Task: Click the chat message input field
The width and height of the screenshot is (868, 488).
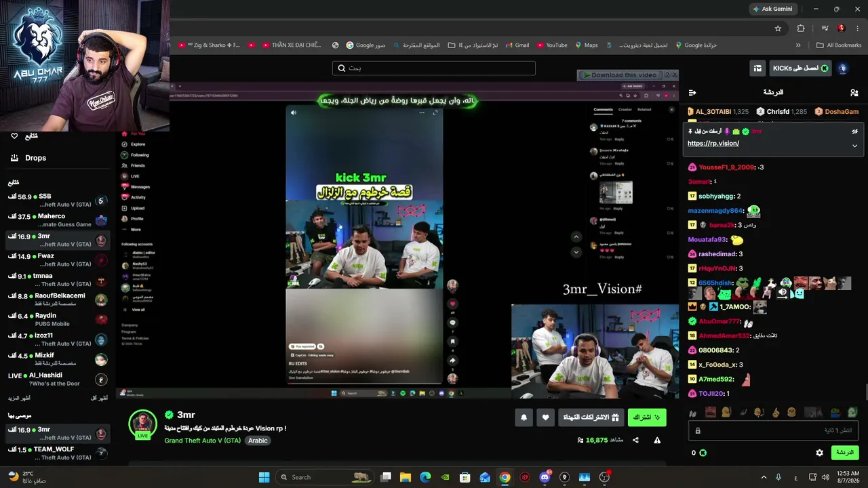Action: pos(773,430)
